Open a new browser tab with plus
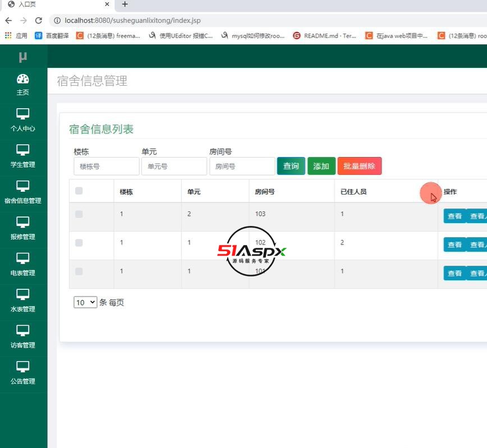The height and width of the screenshot is (448, 487). [x=125, y=4]
